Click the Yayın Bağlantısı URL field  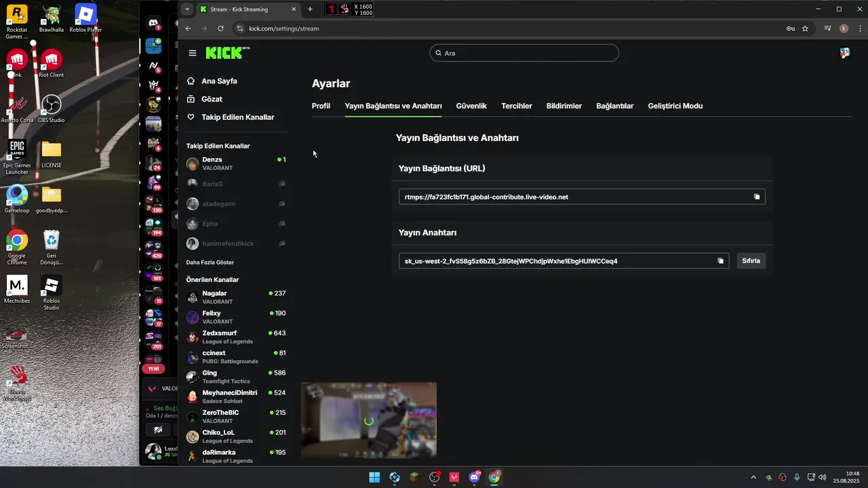[x=582, y=197]
